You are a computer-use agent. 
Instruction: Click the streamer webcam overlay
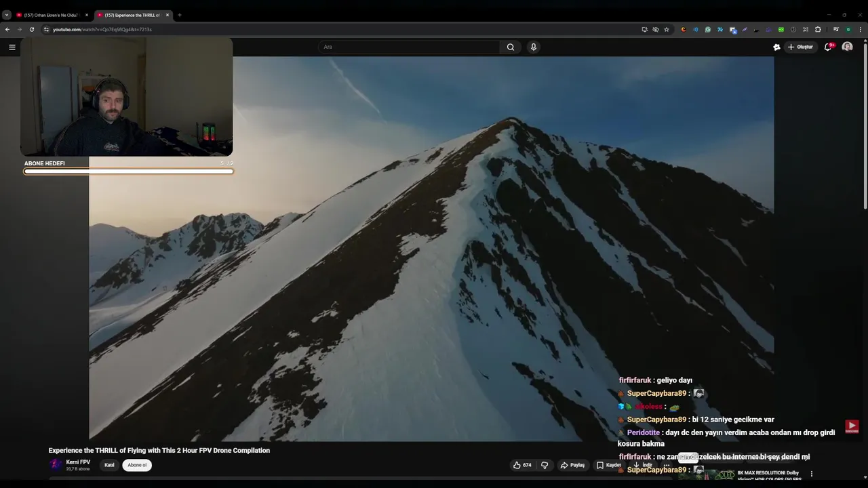click(127, 97)
